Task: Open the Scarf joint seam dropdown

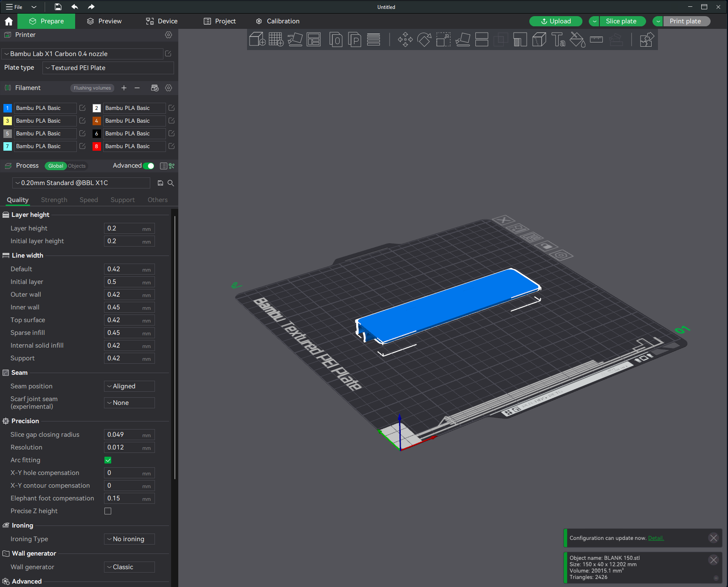Action: 129,403
